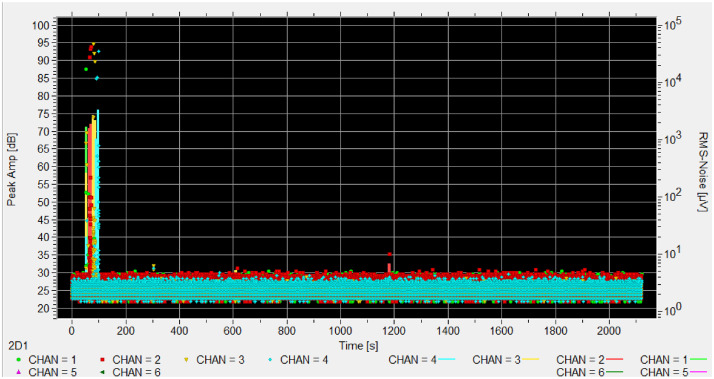Click the Time [s] axis title
Screen dimensions: 714x379
coord(358,346)
